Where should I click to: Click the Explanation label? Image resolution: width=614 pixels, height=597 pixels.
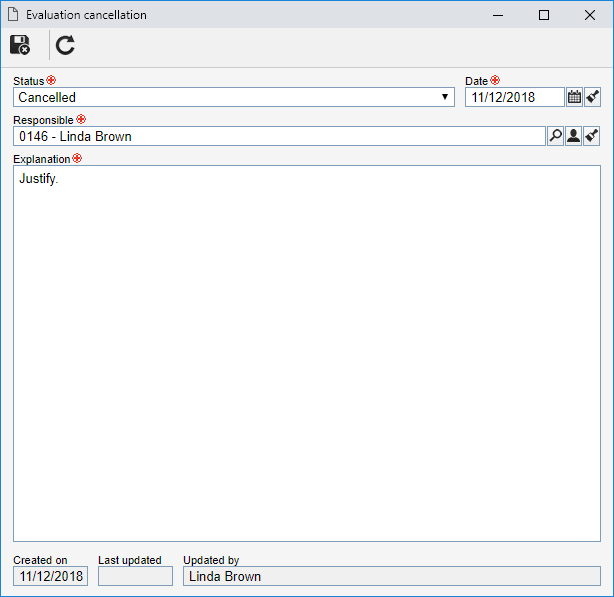42,159
